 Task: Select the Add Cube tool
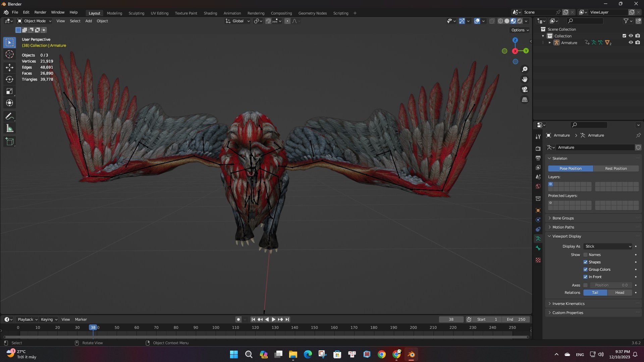(9, 141)
